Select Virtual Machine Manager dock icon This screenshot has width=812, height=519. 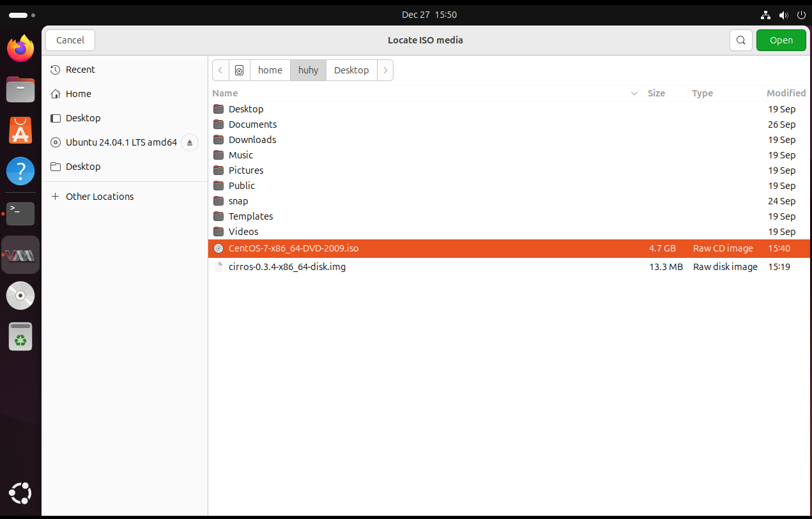point(20,255)
